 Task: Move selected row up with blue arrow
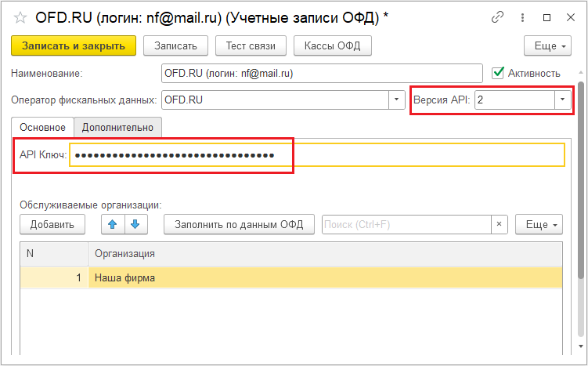point(113,224)
